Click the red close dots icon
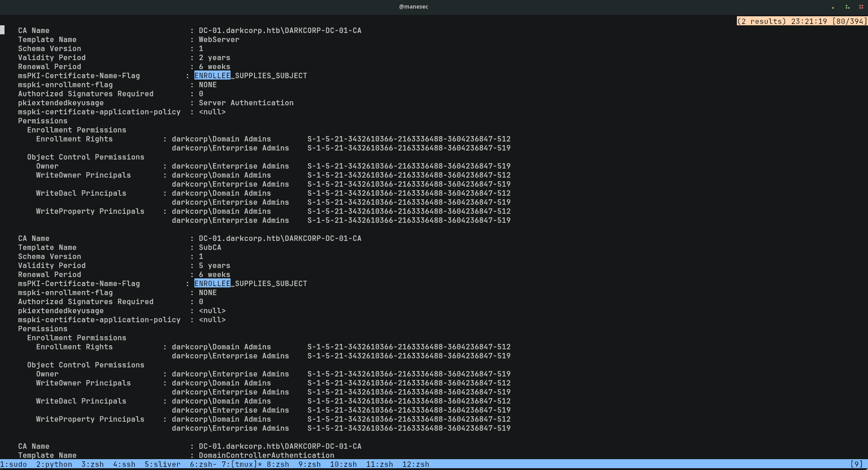Screen dimensions: 868x470 (x=861, y=7)
